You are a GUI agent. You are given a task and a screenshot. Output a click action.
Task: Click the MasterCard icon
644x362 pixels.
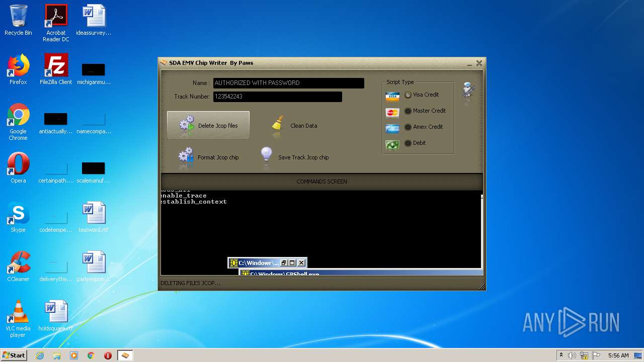point(392,112)
